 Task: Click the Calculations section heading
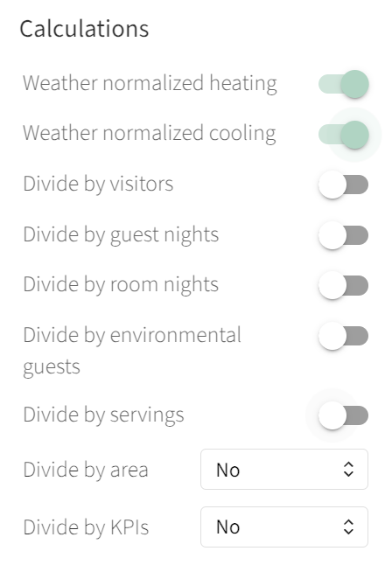84,29
